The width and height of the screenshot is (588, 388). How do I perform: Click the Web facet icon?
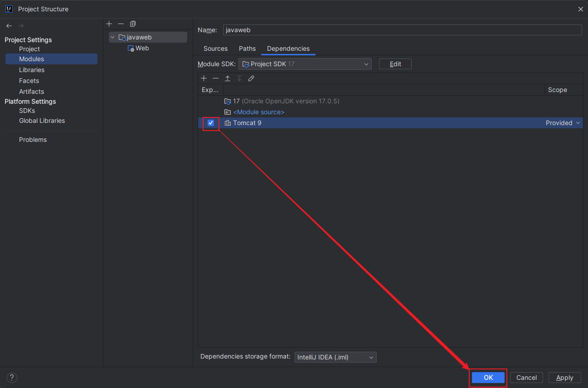click(131, 48)
